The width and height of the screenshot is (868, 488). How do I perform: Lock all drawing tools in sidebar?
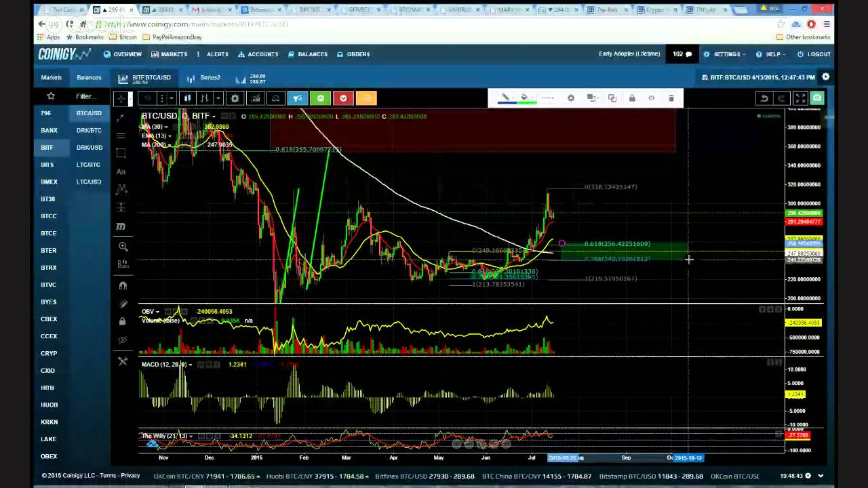[x=123, y=321]
